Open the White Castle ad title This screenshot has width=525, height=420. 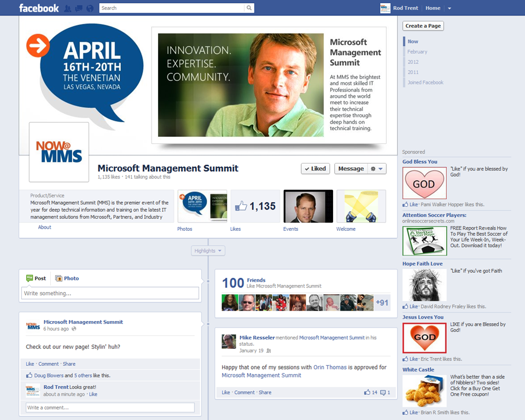click(418, 370)
